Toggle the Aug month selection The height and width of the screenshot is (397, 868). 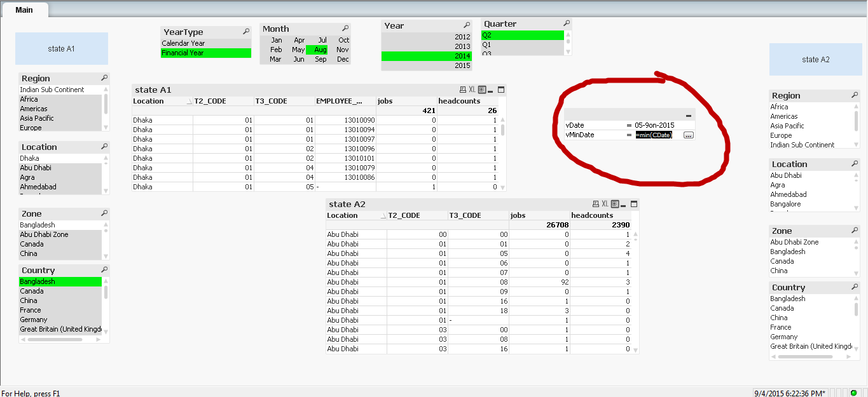tap(317, 50)
